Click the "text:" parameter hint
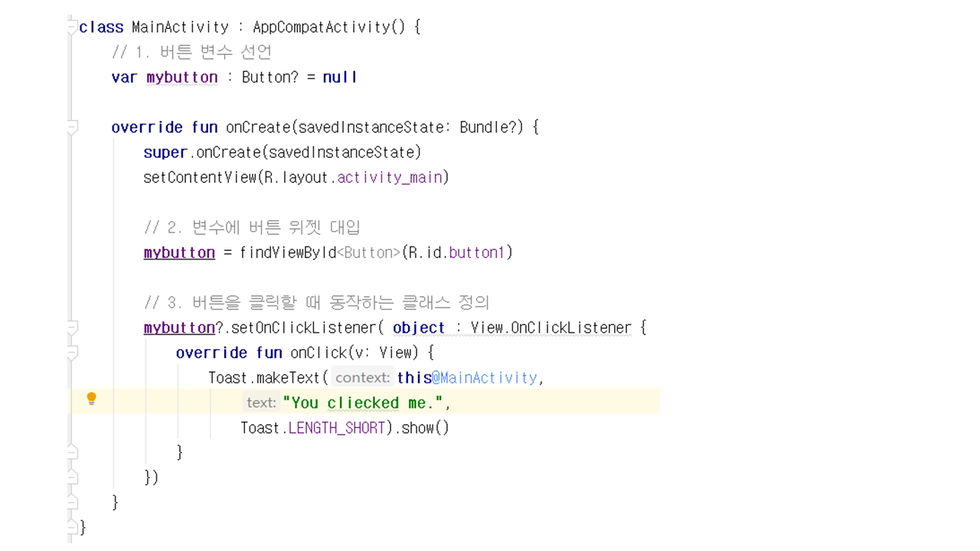 click(261, 403)
